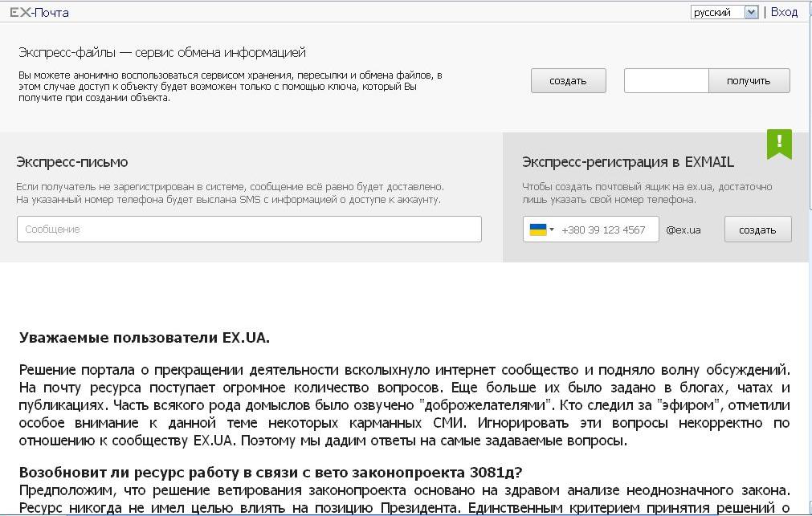Click the Вход login link
Viewport: 812px width, 516px height.
coord(784,12)
